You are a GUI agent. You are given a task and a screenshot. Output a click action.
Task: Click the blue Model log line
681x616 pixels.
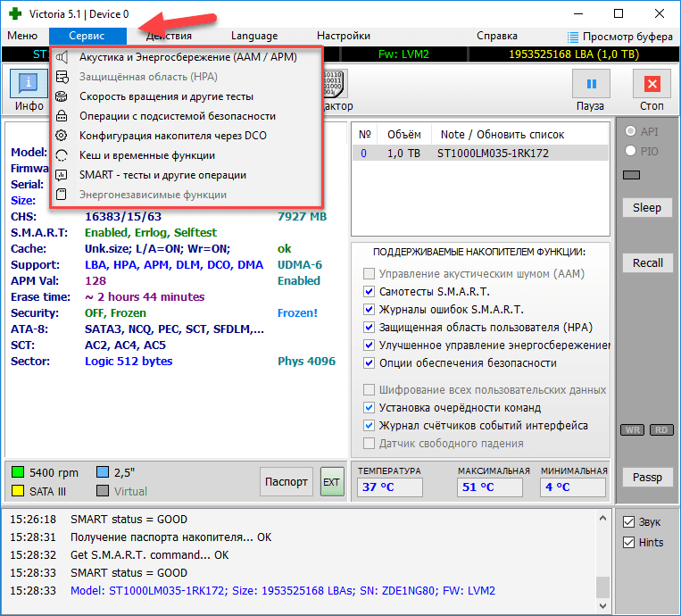283,591
